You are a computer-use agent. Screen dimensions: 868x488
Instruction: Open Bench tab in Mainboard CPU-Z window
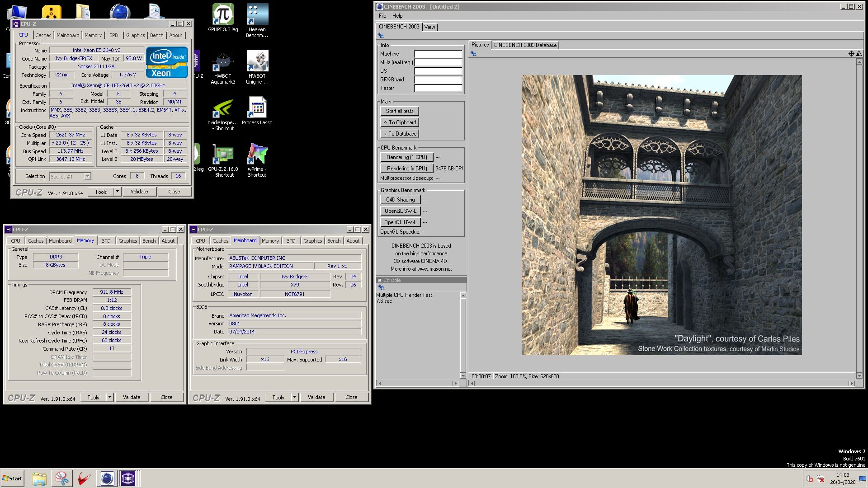pos(334,241)
